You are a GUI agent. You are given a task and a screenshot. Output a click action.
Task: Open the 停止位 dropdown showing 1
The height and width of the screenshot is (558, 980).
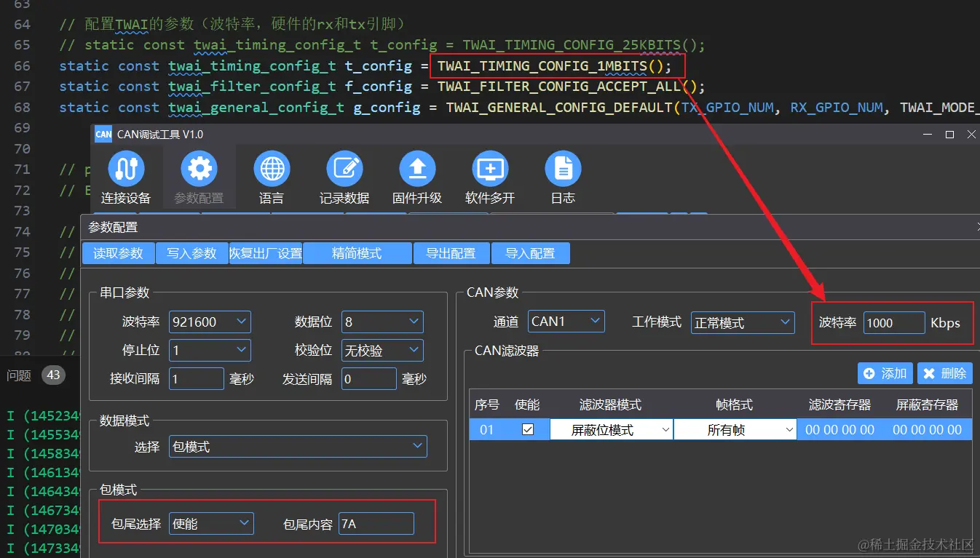[210, 350]
